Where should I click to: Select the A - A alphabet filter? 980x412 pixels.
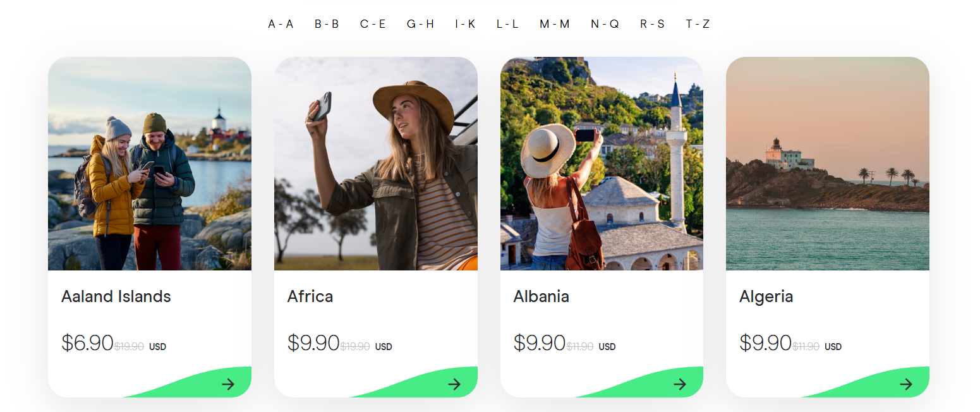pos(281,24)
